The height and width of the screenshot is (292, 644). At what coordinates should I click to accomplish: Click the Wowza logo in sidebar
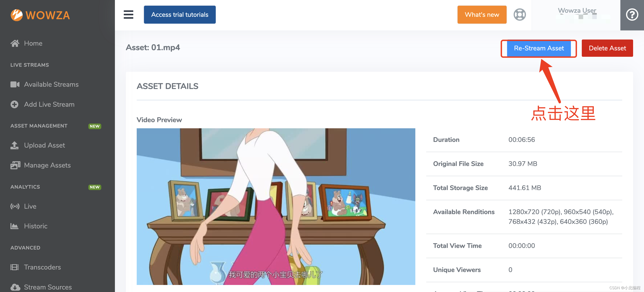click(40, 15)
